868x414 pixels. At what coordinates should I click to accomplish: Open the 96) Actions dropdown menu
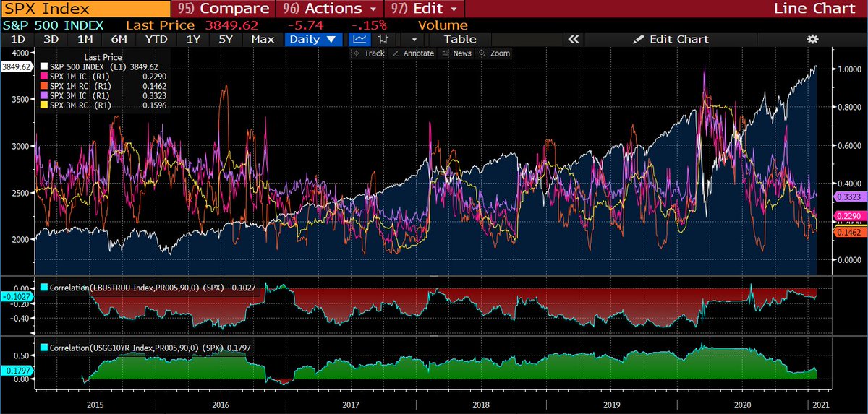coord(330,9)
